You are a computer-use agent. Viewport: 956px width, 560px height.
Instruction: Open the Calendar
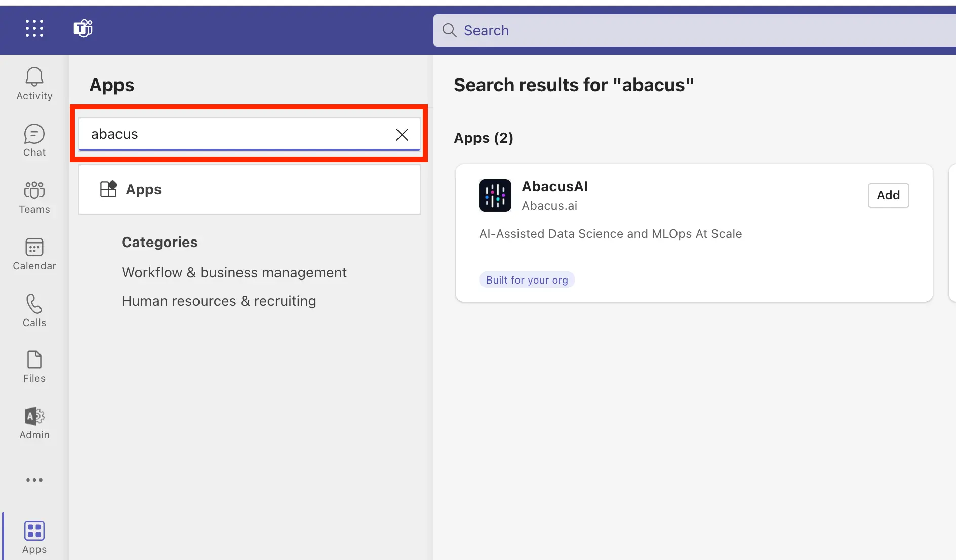(x=33, y=254)
